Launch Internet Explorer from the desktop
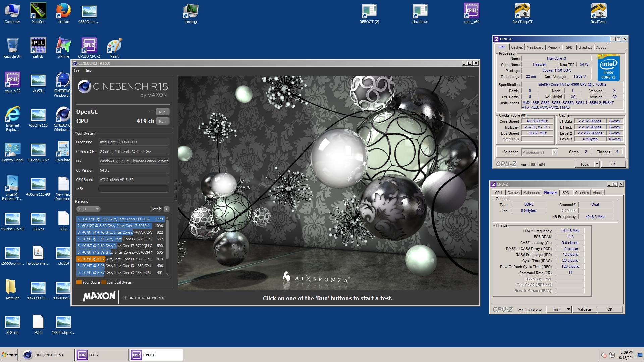The height and width of the screenshot is (362, 644). coord(12,119)
